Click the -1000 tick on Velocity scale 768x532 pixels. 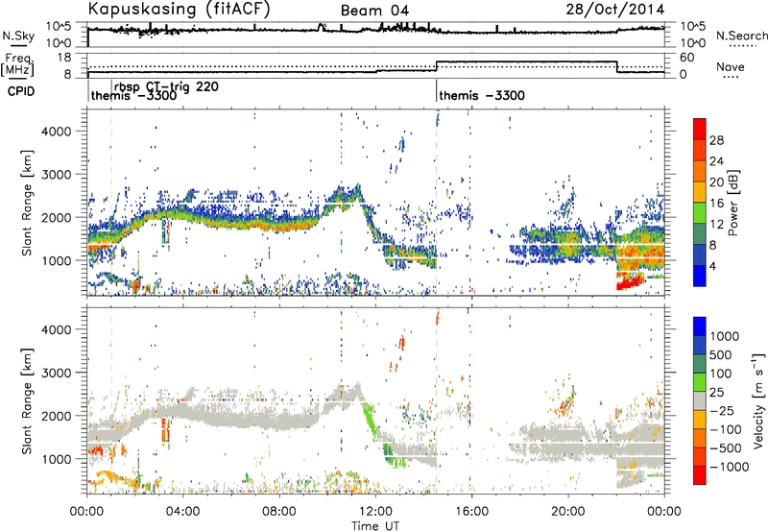[x=730, y=467]
